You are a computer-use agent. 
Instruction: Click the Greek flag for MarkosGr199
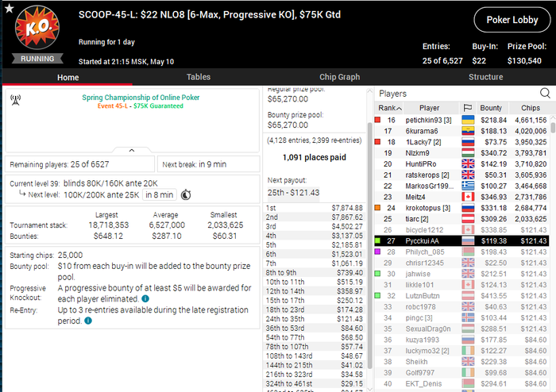[468, 186]
